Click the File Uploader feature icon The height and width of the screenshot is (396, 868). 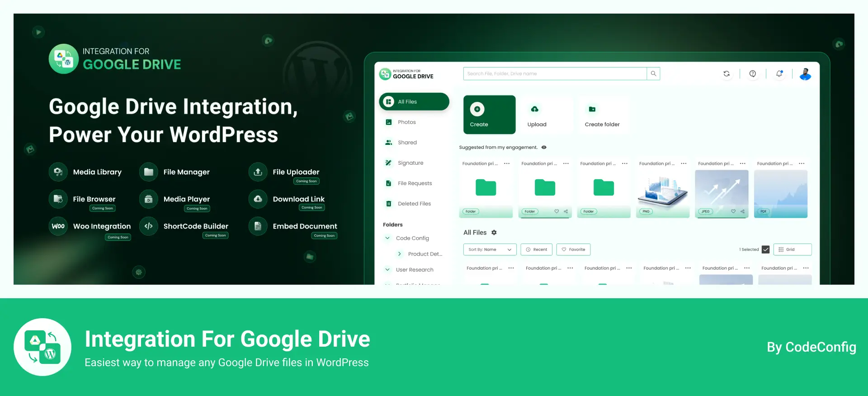point(258,172)
